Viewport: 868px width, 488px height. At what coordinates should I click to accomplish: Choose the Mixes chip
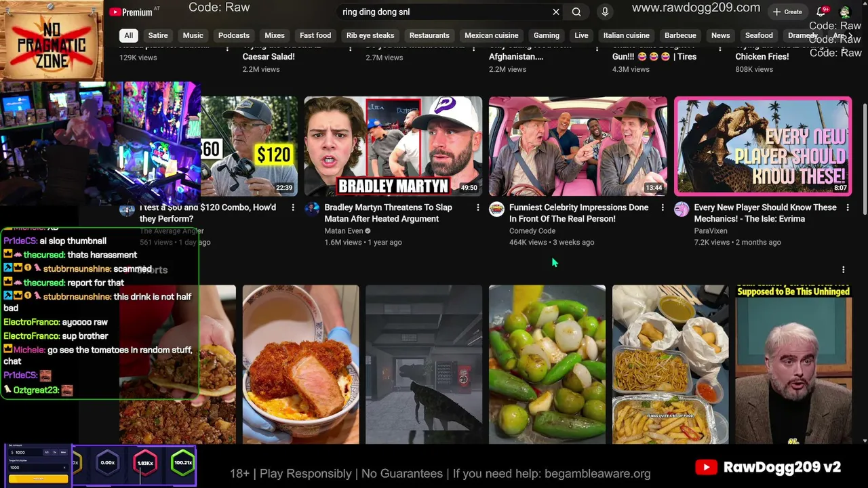(275, 35)
